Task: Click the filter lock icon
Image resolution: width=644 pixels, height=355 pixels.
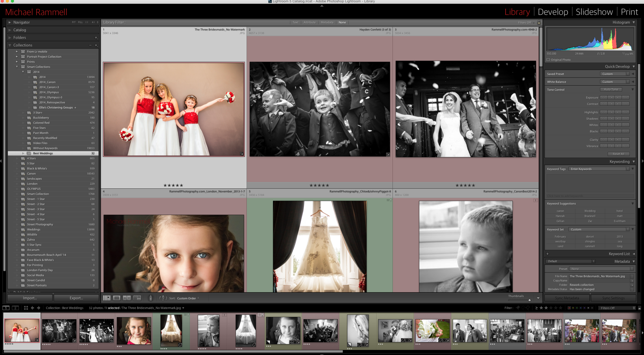Action: (x=539, y=22)
